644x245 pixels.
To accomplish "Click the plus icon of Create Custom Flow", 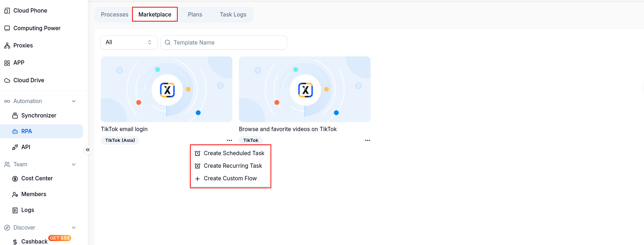I will click(x=197, y=179).
